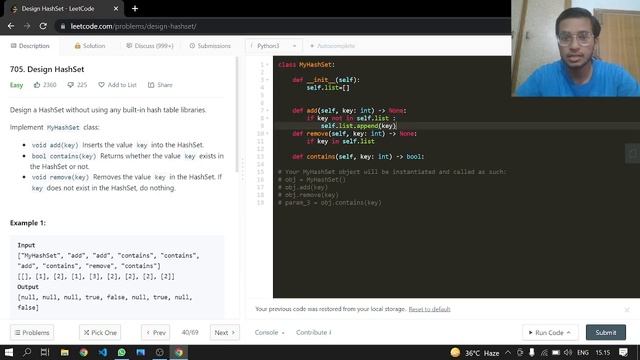The height and width of the screenshot is (360, 640).
Task: Open the Windows Start menu
Action: (x=9, y=352)
